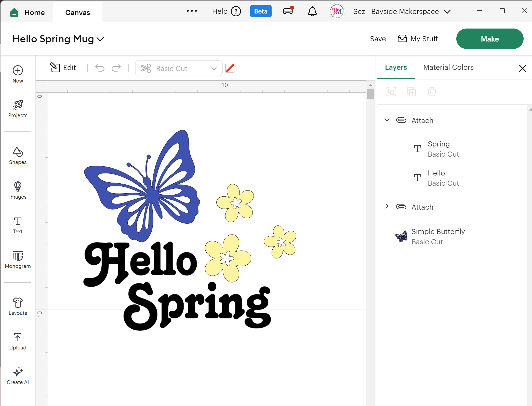Open the Layouts panel
Image resolution: width=532 pixels, height=406 pixels.
coord(17,306)
